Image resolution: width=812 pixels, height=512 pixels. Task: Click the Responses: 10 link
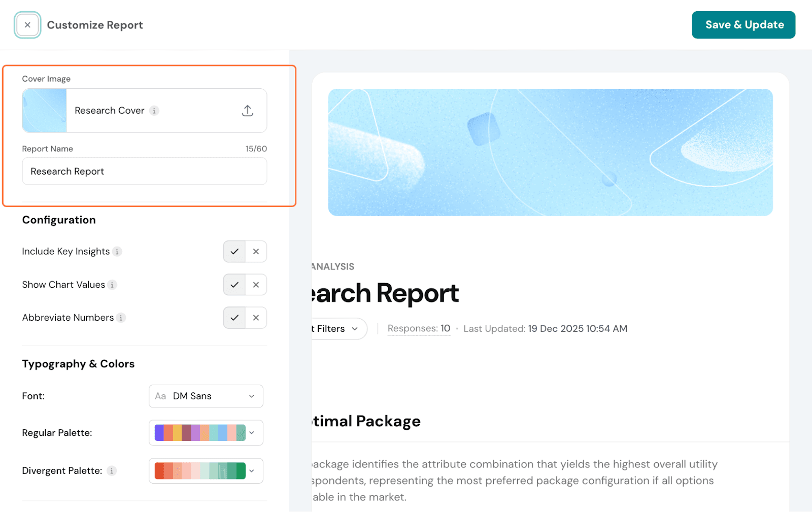[x=419, y=329]
